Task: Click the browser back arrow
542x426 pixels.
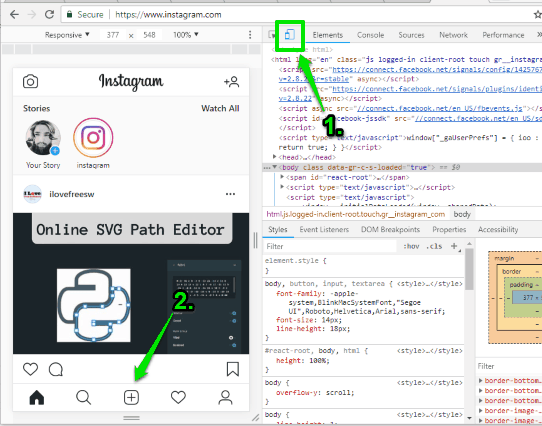Action: pos(15,15)
